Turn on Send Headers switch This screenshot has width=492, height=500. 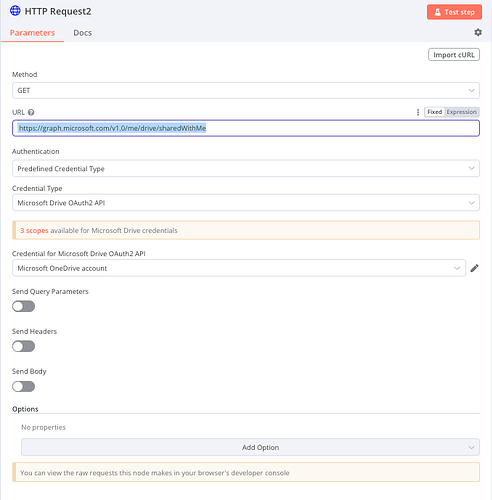point(23,346)
